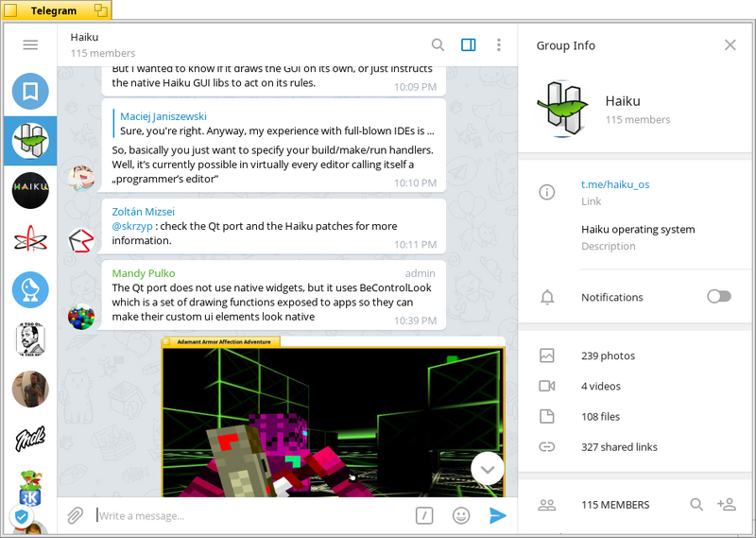Image resolution: width=756 pixels, height=538 pixels.
Task: Click the two-person members icon
Action: (547, 505)
